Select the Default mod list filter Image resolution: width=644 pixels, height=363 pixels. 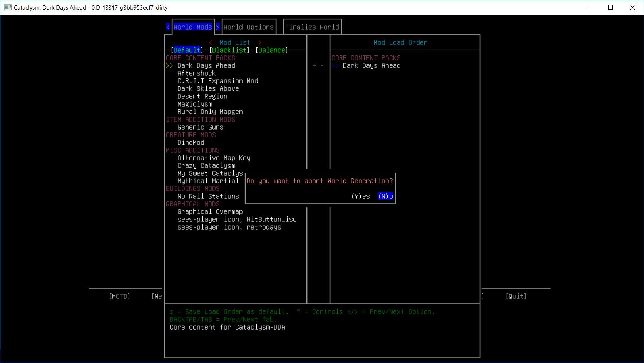[187, 50]
